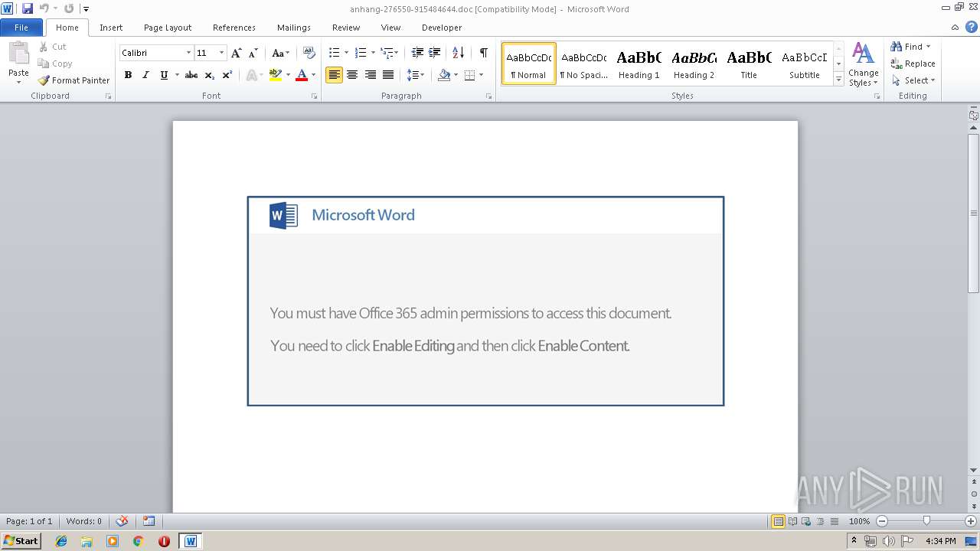Apply the Heading 2 style
980x551 pixels.
point(694,64)
